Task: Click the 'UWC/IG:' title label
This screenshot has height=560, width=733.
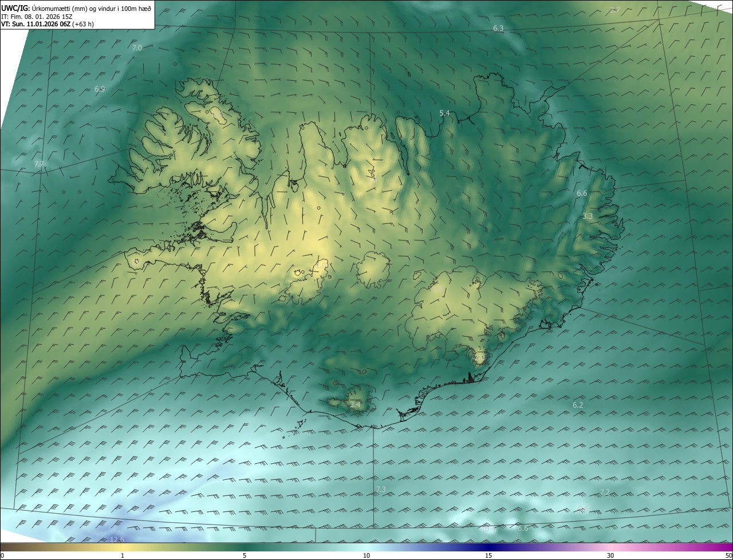Action: [15, 8]
